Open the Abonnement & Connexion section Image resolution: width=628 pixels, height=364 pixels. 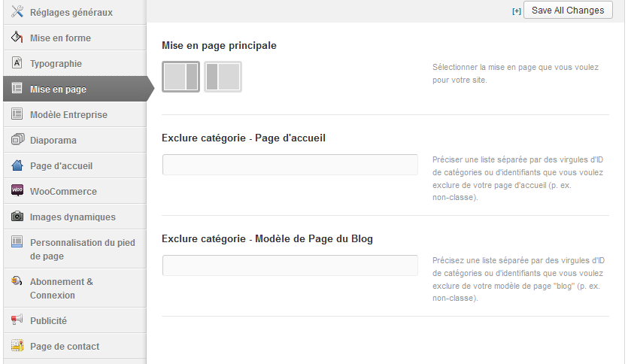(x=62, y=288)
